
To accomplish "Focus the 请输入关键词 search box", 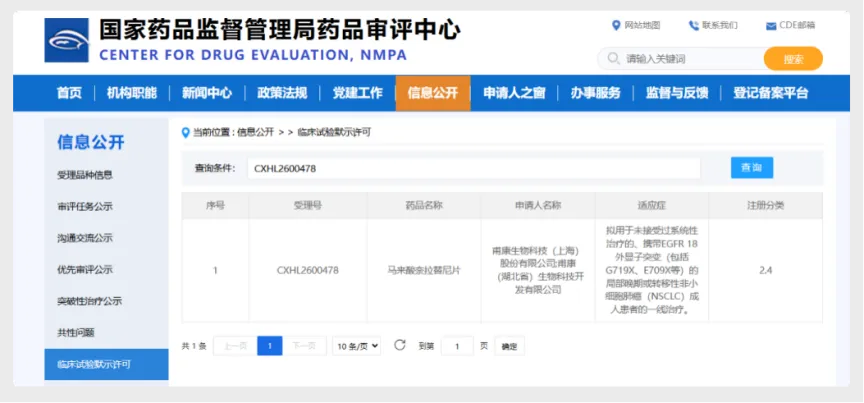I will click(682, 58).
